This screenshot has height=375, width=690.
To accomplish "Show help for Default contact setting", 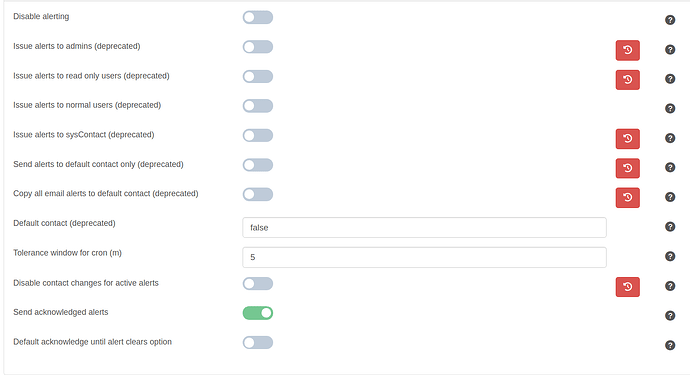I will (x=670, y=227).
